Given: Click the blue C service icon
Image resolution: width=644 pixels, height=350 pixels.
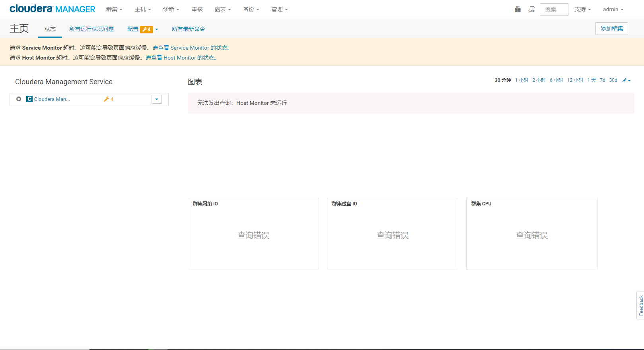Looking at the screenshot, I should [29, 99].
